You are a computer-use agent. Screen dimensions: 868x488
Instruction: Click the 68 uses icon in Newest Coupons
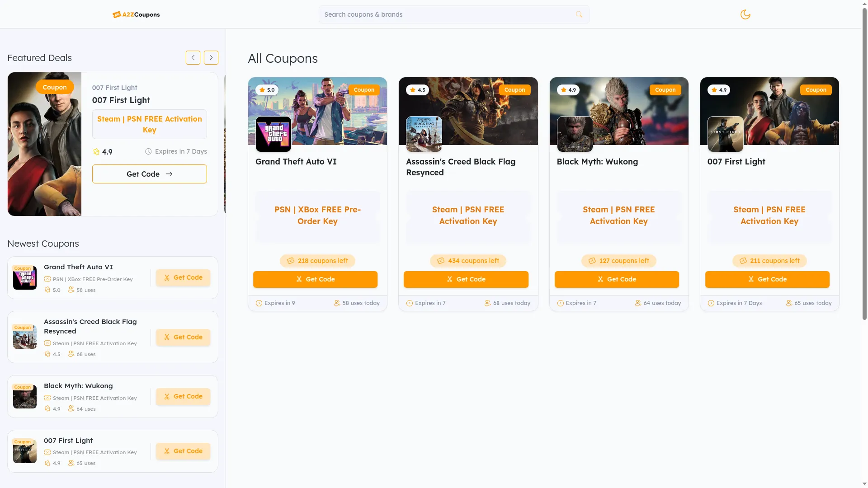71,354
